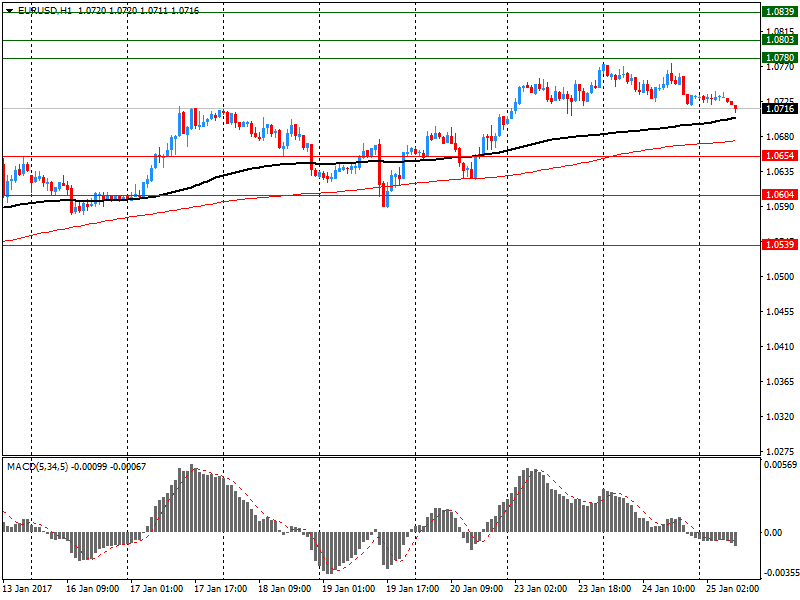800x600 pixels.
Task: Click the red 1.0604 price label
Action: 780,195
